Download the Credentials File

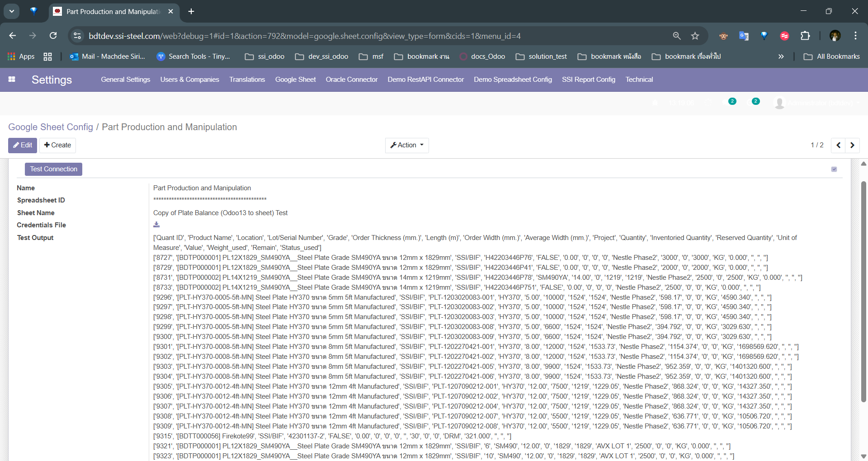156,225
